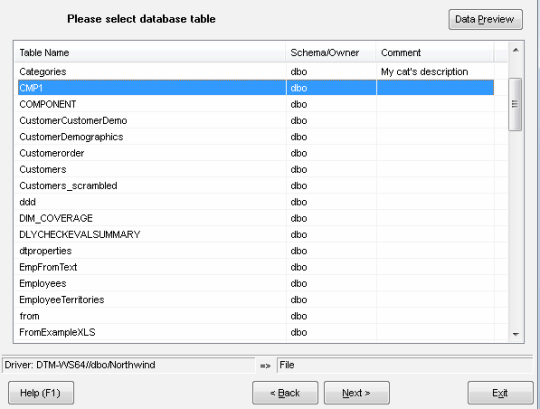Select the Customers_scrambled table

click(256, 186)
